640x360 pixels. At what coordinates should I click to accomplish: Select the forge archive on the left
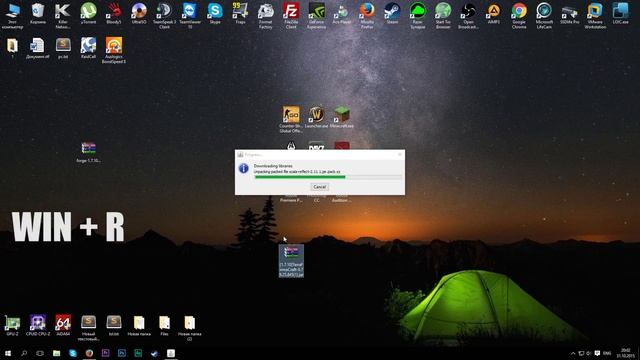(x=88, y=152)
